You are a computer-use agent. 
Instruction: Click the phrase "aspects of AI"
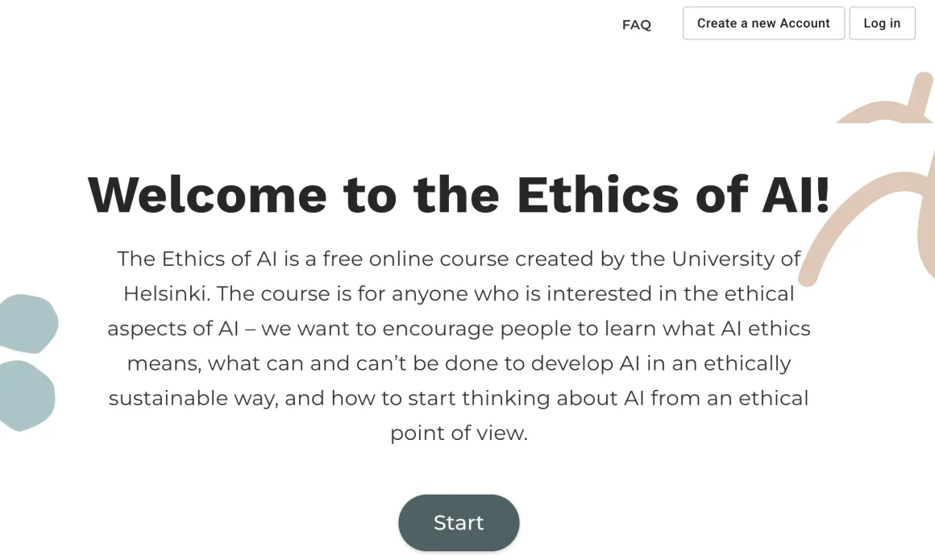[x=172, y=329]
